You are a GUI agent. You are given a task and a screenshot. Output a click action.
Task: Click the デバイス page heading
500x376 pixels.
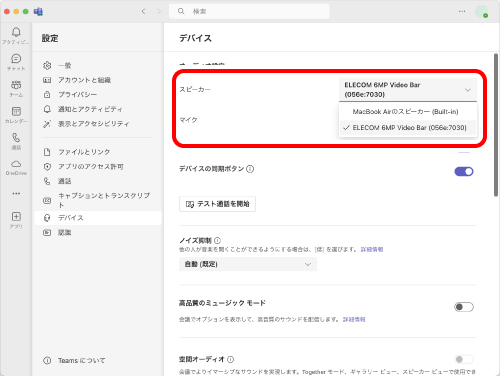coord(195,38)
